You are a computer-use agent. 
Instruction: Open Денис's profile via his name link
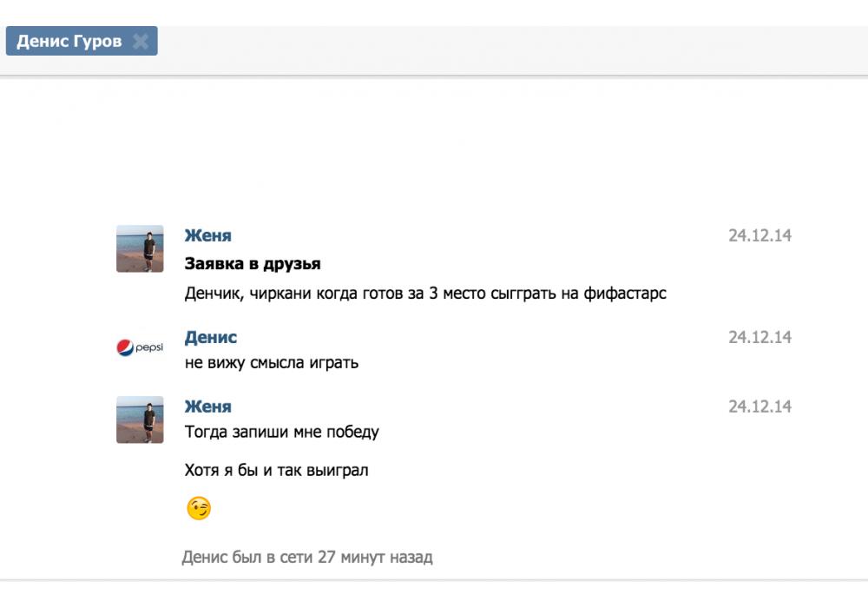pyautogui.click(x=210, y=337)
